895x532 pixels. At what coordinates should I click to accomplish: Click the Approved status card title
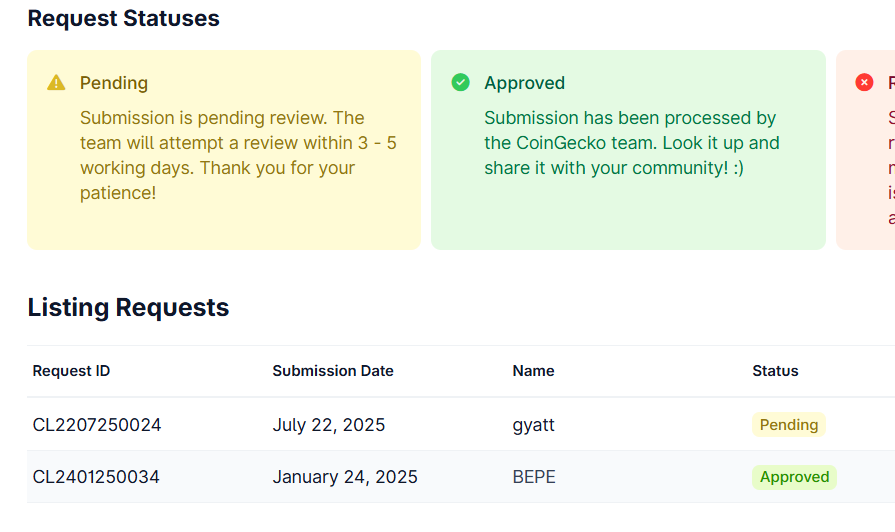coord(525,83)
